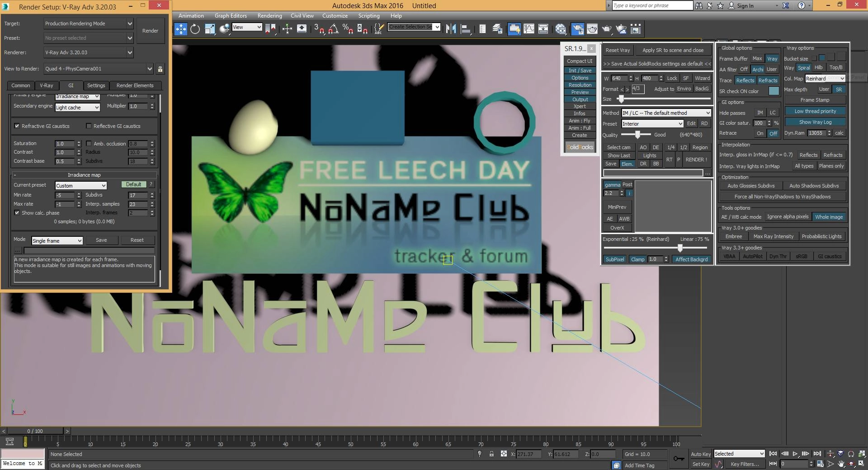Open the Scene Explorer icon
Screen dimensions: 868x470
click(482, 29)
